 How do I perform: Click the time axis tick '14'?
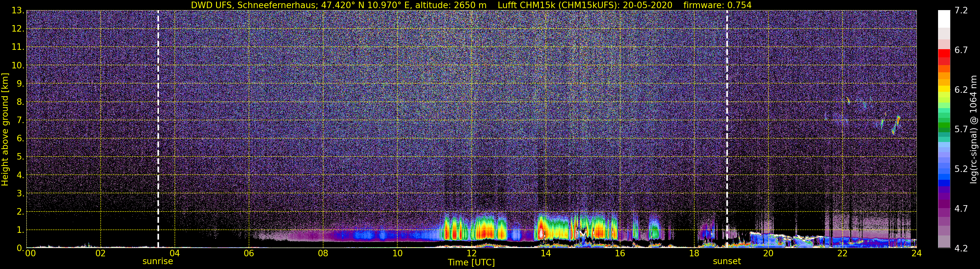pyautogui.click(x=545, y=254)
